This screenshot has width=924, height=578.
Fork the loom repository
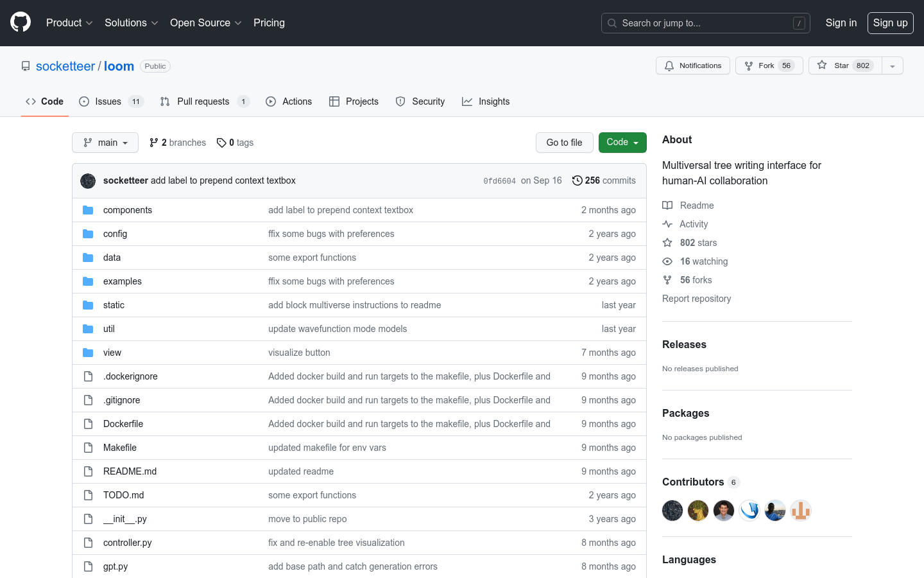pyautogui.click(x=760, y=66)
